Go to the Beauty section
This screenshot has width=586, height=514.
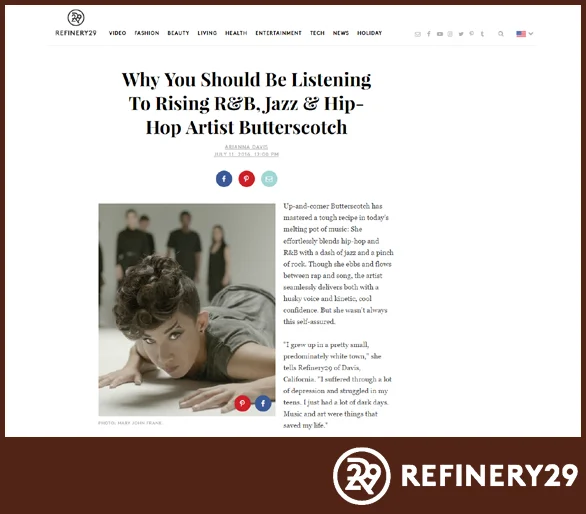(x=178, y=33)
